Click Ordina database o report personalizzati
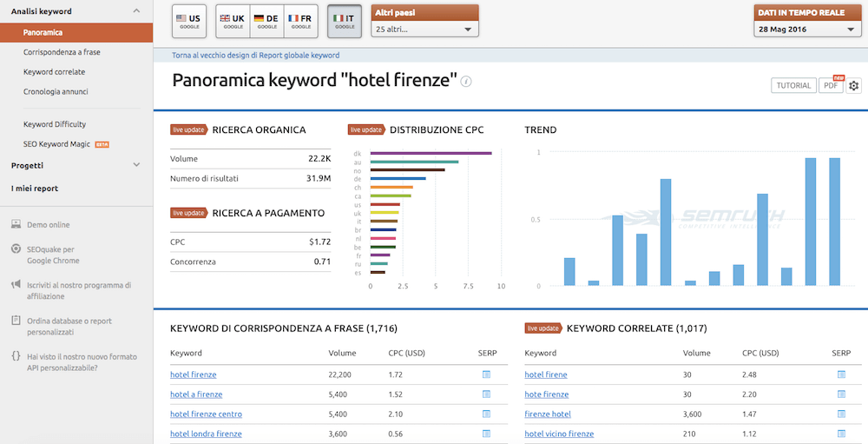868x444 pixels. (x=69, y=327)
